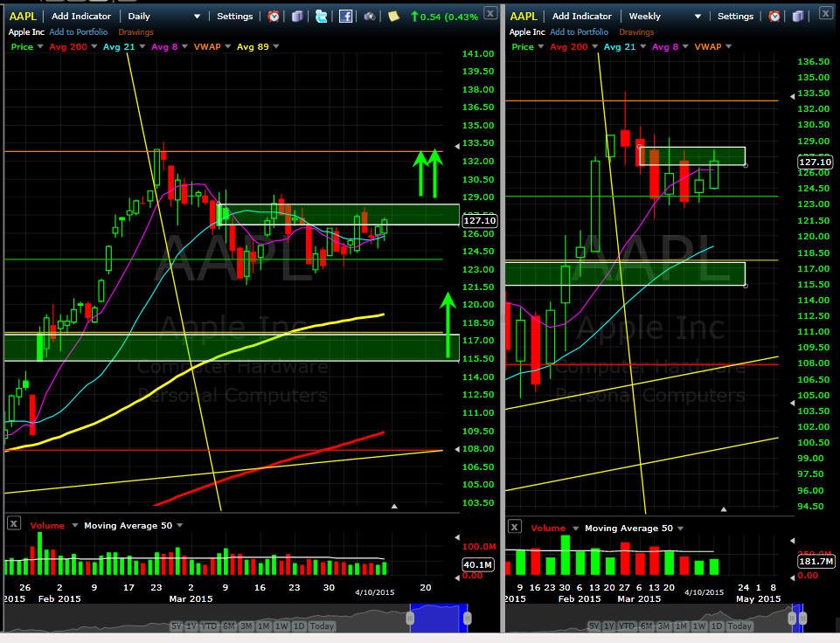Expand Volume options in Weekly chart

click(x=575, y=529)
